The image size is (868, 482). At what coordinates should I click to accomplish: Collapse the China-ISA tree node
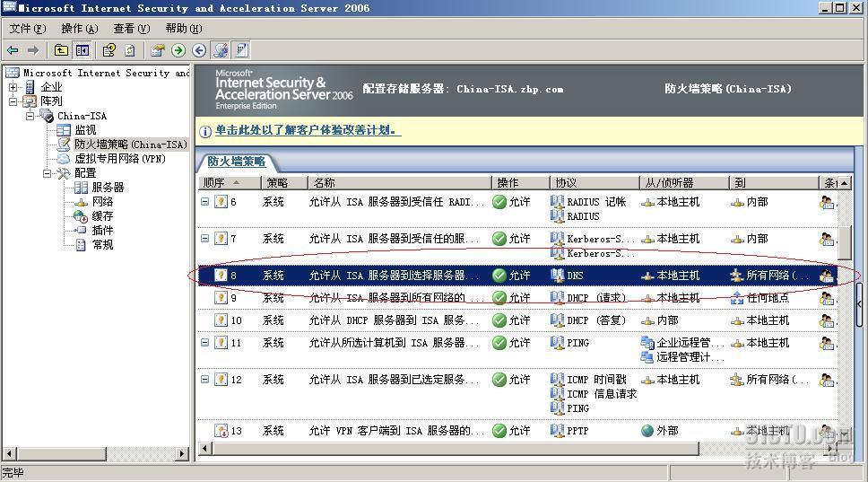30,116
